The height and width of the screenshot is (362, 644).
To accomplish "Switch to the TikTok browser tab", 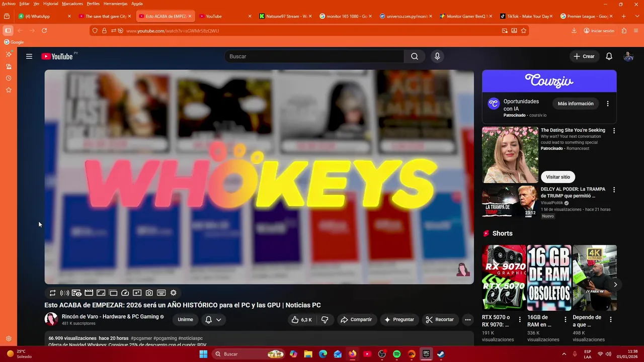I will (526, 16).
